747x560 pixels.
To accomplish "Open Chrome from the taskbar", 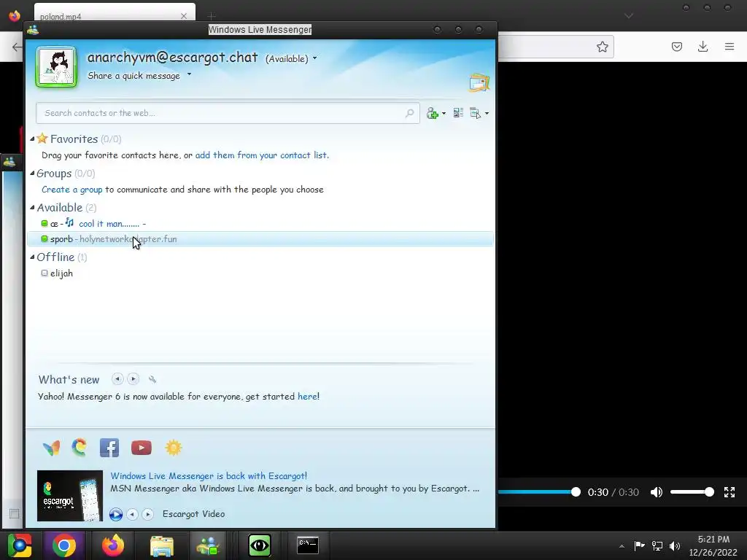I will click(x=64, y=545).
